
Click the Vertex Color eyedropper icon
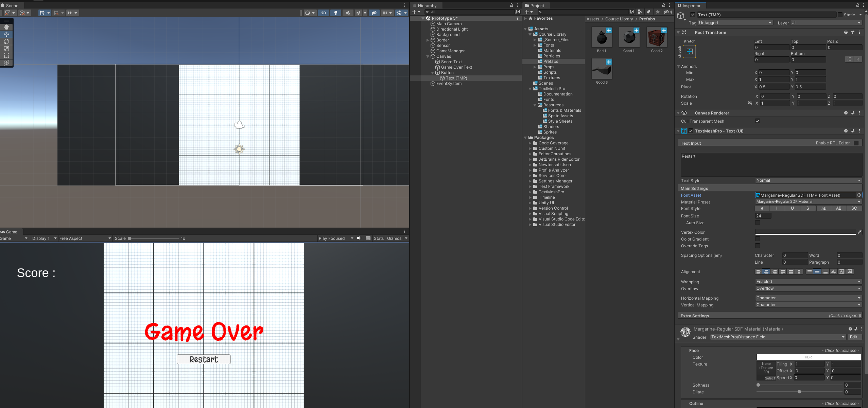click(859, 232)
